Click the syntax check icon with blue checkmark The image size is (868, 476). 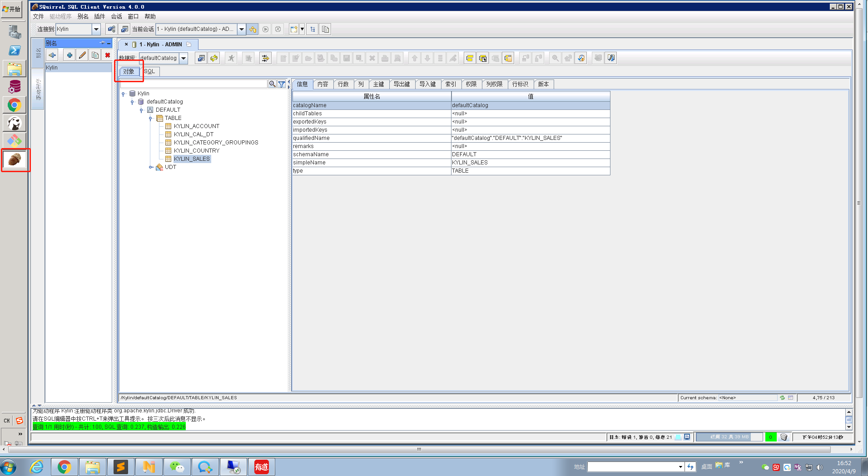(x=581, y=58)
